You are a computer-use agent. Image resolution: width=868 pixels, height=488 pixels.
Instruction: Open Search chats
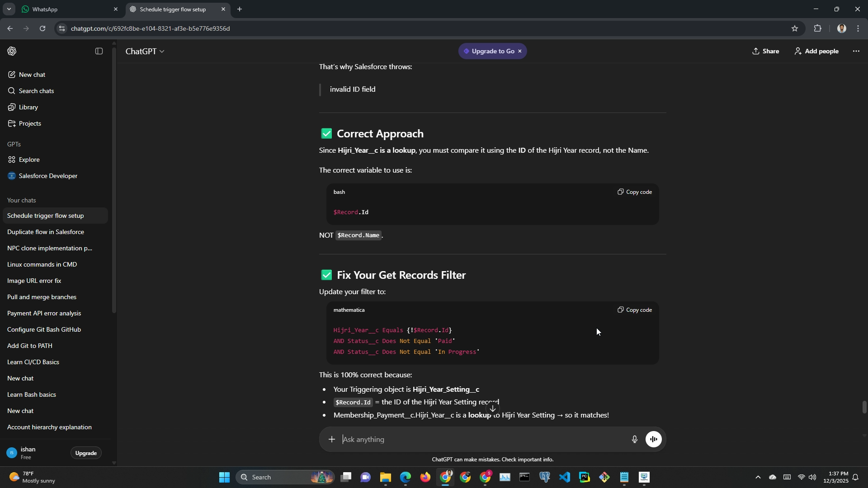pyautogui.click(x=36, y=91)
